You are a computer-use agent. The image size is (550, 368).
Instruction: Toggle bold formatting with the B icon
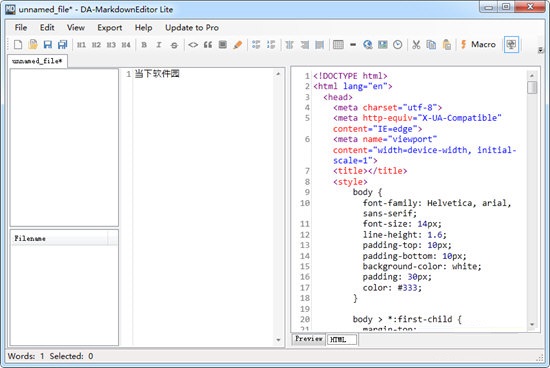(x=144, y=45)
